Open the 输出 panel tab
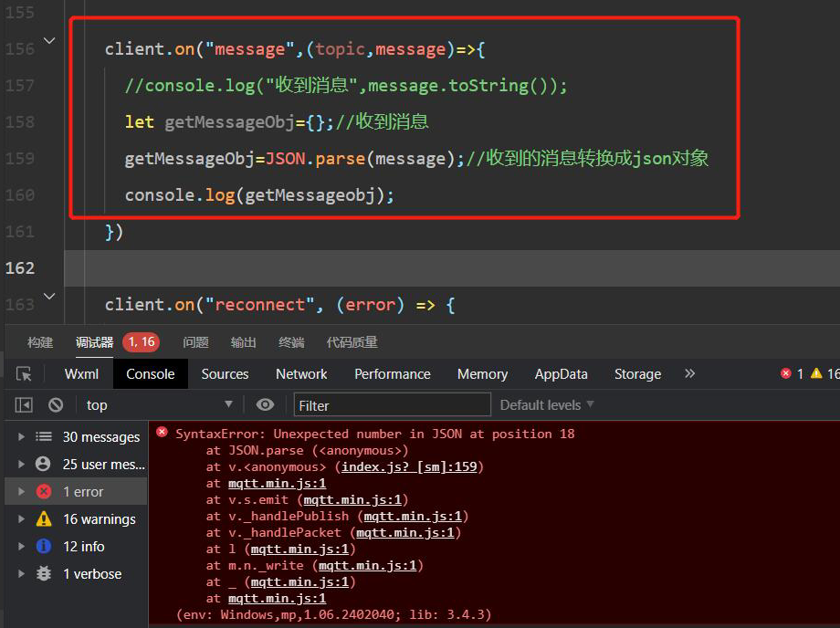840x628 pixels. (x=243, y=342)
